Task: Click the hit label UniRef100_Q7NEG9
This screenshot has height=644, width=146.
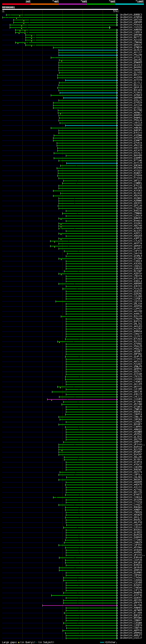Action: tap(131, 48)
